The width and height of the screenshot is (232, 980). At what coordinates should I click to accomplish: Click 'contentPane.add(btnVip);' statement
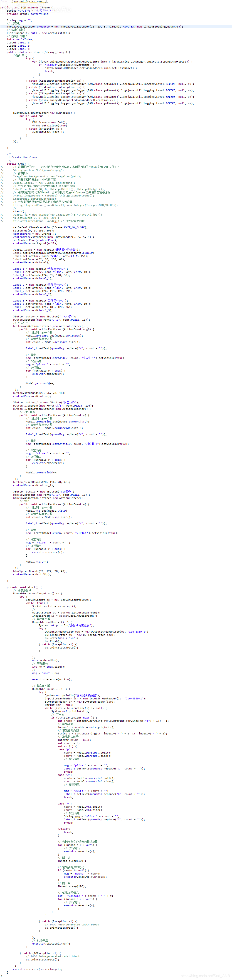pos(32,574)
